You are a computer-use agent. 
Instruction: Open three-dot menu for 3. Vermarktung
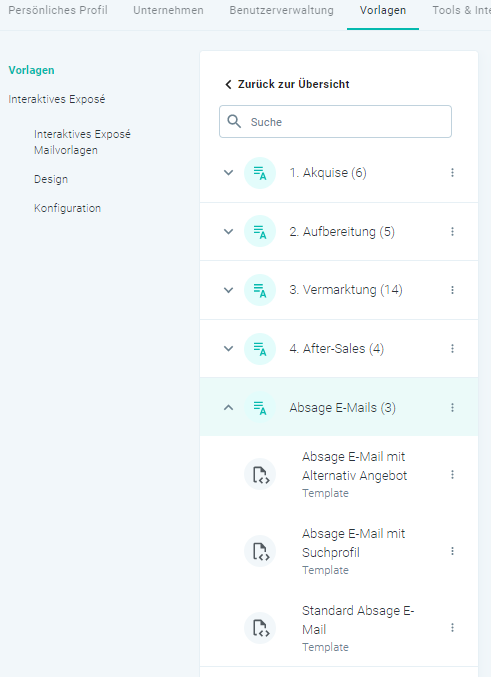(x=452, y=290)
